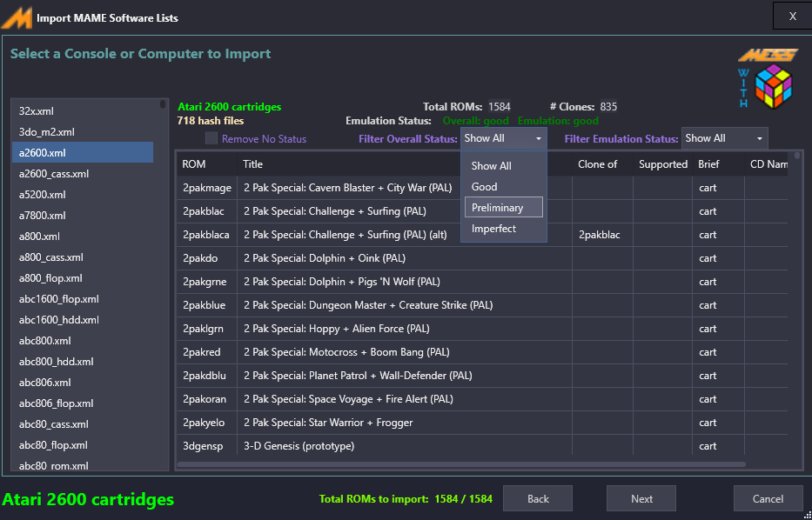Select abc800_hdd.xml in the list
Image resolution: width=812 pixels, height=520 pixels.
[x=83, y=362]
